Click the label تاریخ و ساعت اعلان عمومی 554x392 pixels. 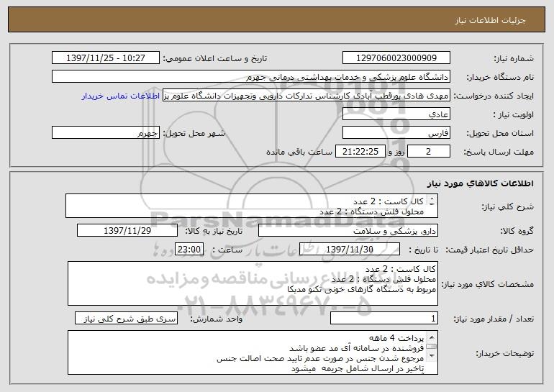click(x=215, y=59)
